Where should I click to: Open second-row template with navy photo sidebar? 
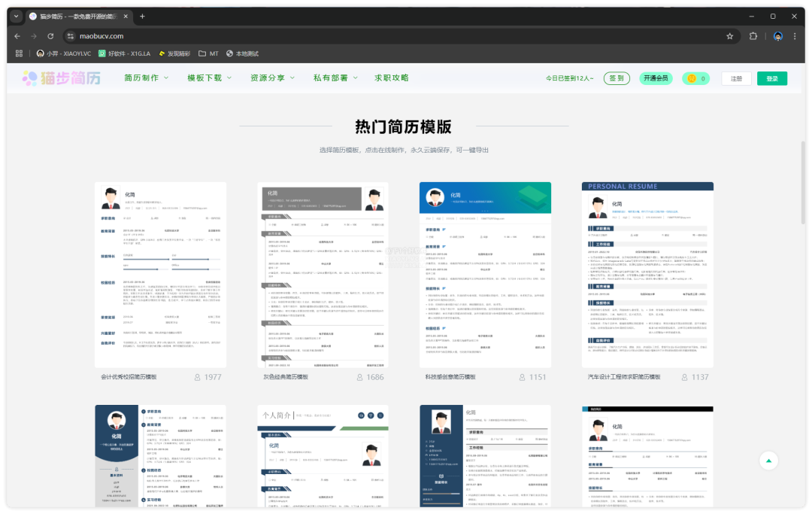pos(485,456)
